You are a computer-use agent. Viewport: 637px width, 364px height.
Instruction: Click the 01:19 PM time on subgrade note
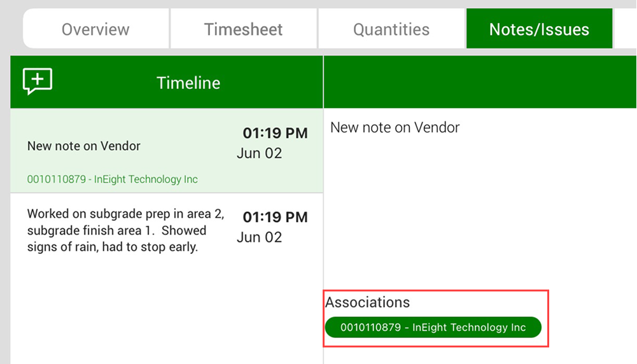pos(275,217)
